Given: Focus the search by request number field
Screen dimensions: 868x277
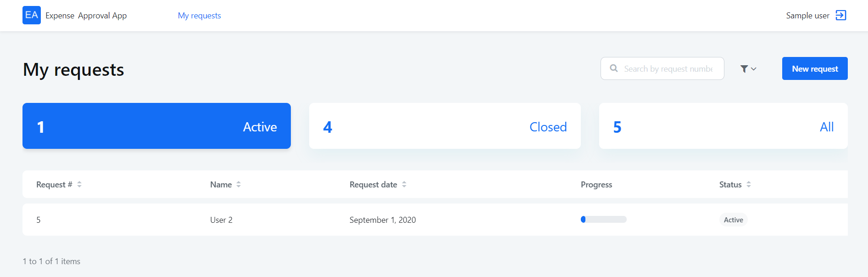Looking at the screenshot, I should (668, 69).
